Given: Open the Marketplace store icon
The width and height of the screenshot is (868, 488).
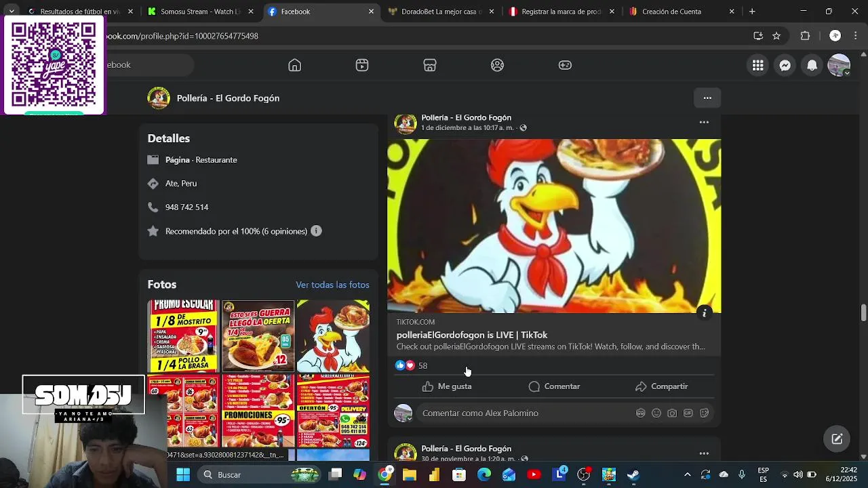Looking at the screenshot, I should click(430, 65).
